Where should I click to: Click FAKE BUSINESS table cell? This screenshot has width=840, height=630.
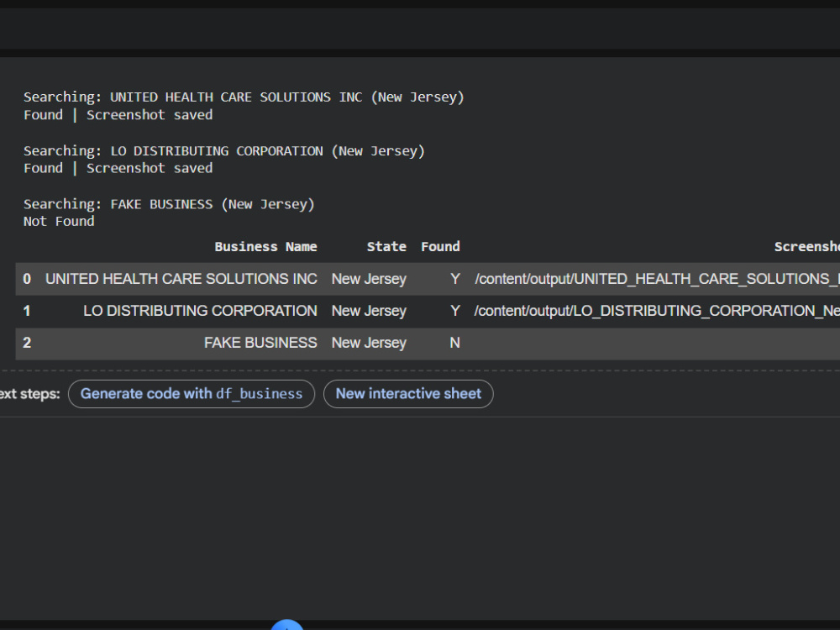tap(260, 343)
